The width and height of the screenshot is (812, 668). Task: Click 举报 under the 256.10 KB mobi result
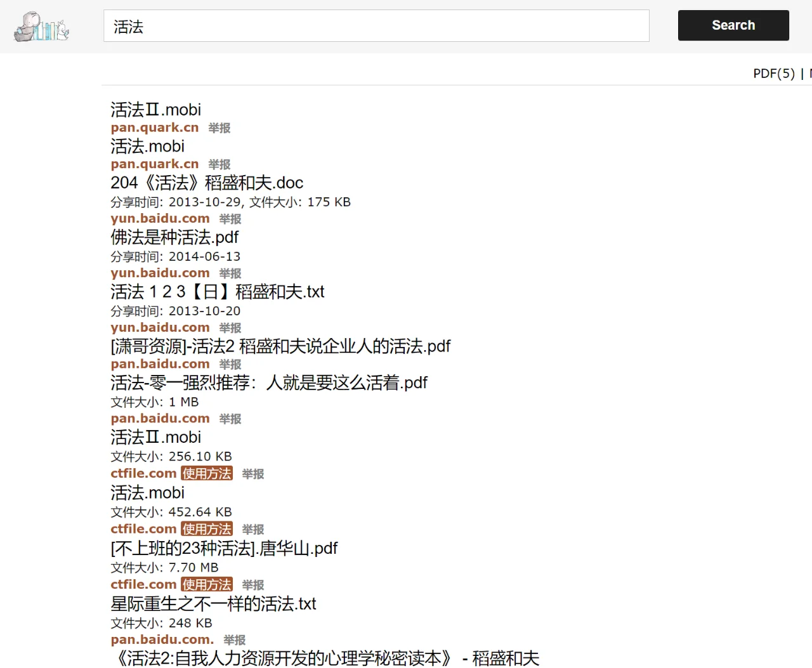point(253,474)
